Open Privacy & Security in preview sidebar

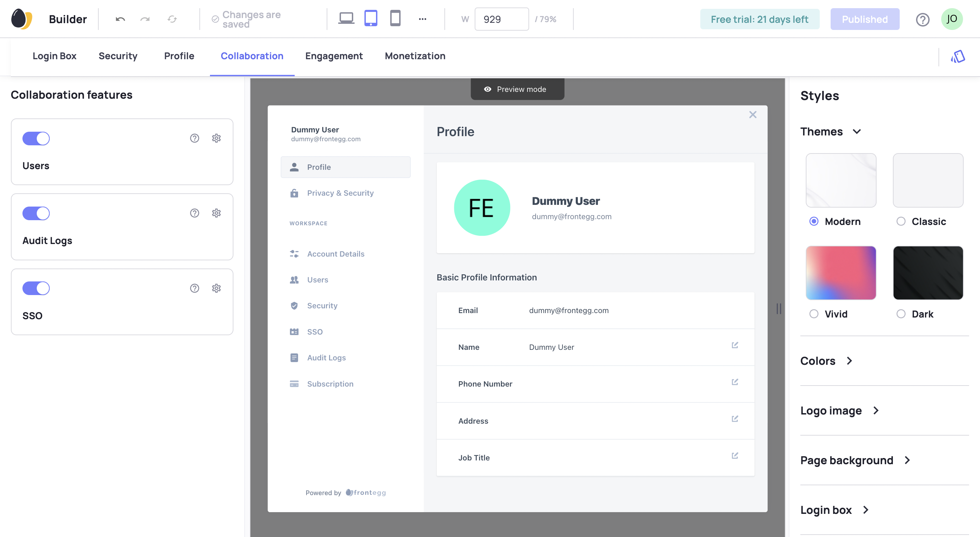pos(340,193)
